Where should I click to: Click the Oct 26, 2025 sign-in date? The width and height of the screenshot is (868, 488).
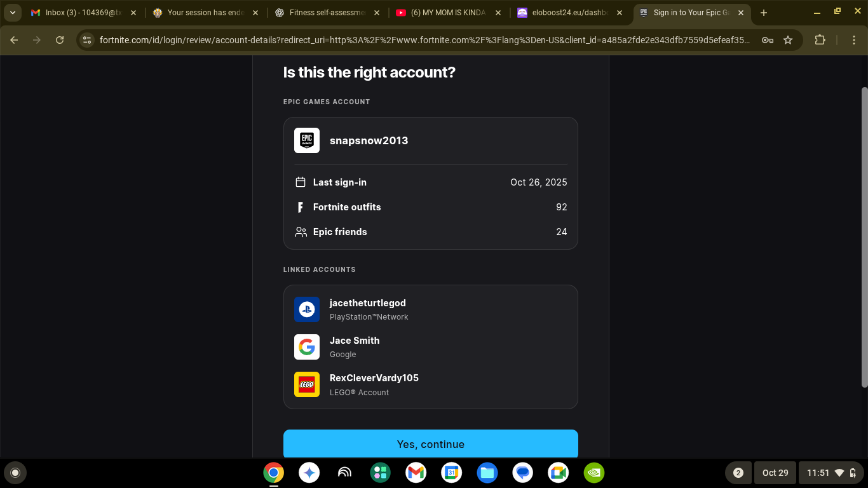coord(539,182)
